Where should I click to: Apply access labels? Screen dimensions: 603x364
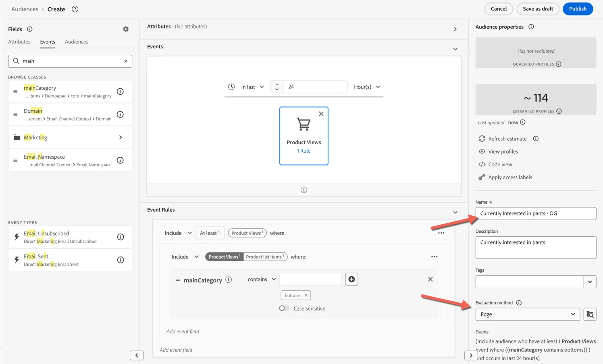click(510, 177)
